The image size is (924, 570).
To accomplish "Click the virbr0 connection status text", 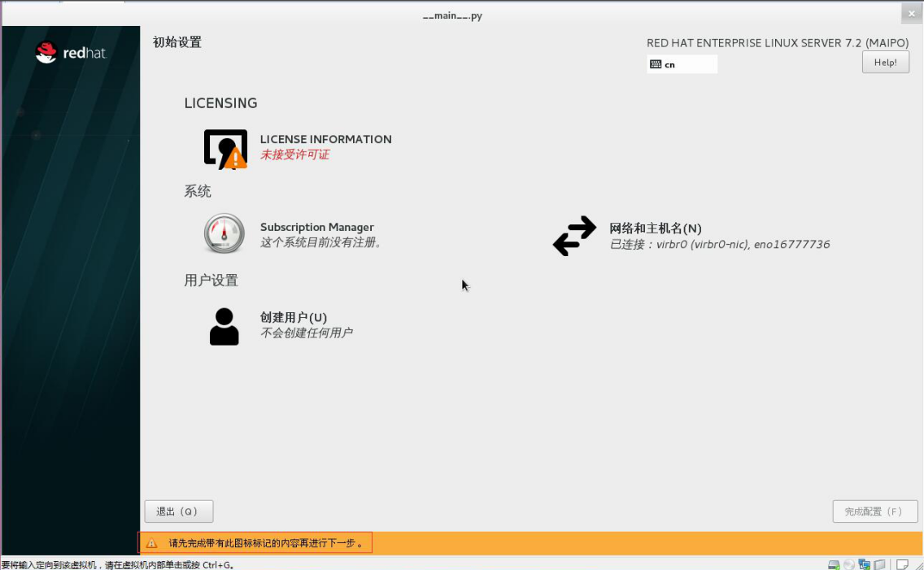I will pos(720,245).
